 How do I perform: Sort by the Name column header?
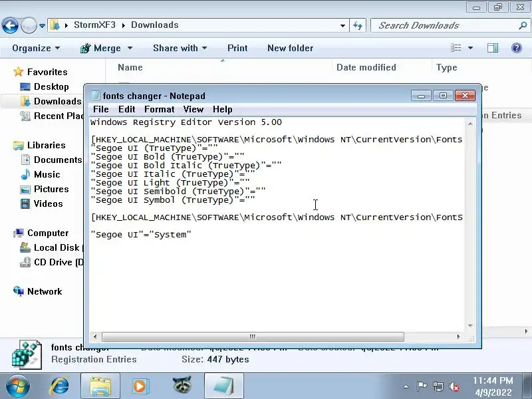click(130, 67)
